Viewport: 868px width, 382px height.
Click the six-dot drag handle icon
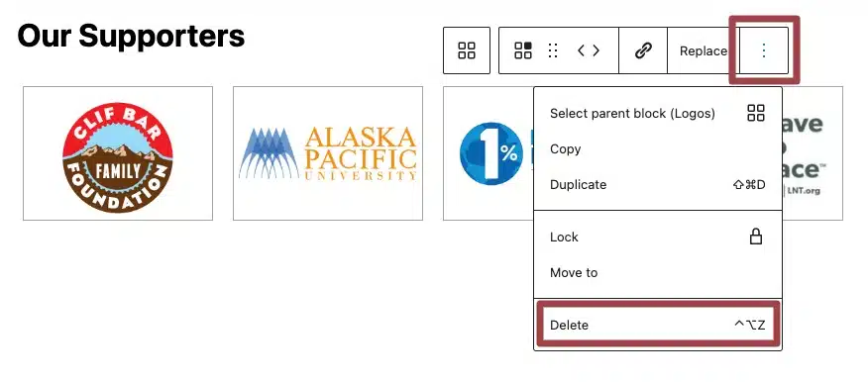[x=553, y=50]
